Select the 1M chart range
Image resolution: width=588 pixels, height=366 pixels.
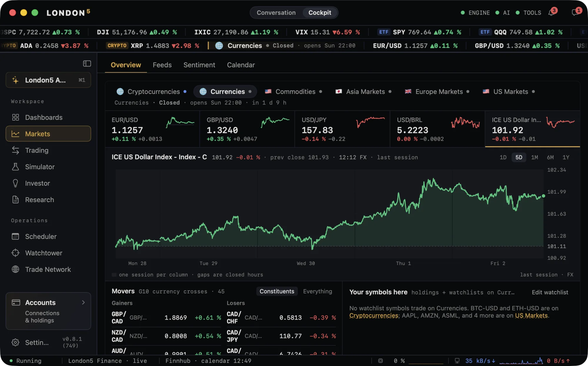point(534,157)
